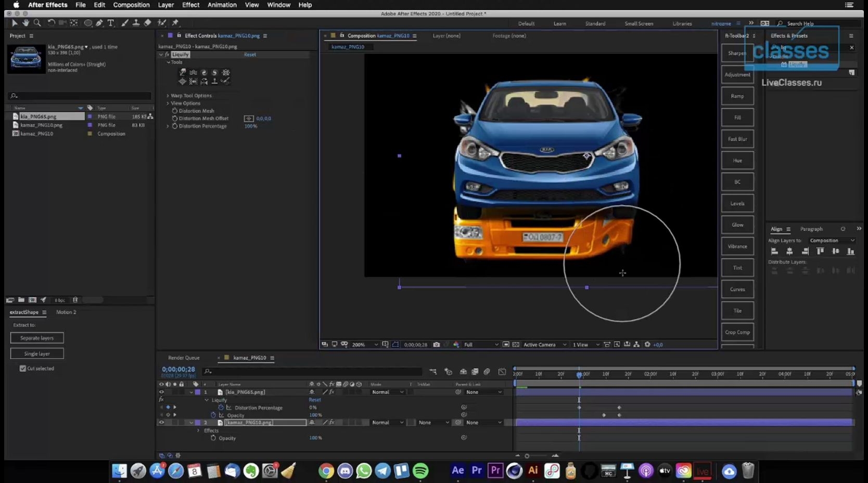Click the new composition icon in Project panel
Image resolution: width=868 pixels, height=483 pixels.
pos(32,300)
